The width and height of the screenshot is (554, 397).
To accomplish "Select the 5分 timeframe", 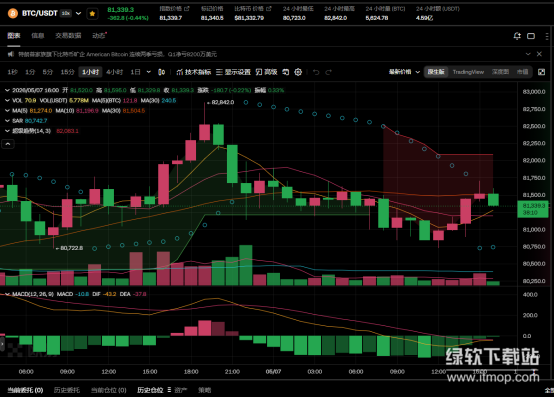I will (x=48, y=72).
